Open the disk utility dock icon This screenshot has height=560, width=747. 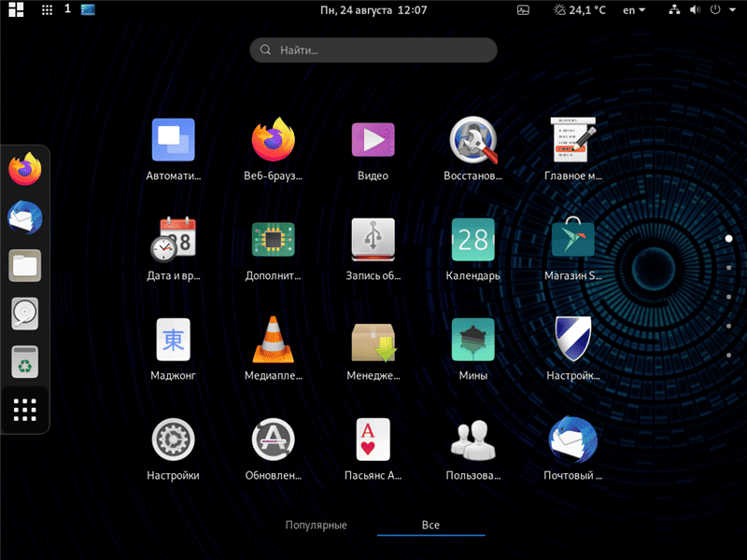(x=25, y=314)
